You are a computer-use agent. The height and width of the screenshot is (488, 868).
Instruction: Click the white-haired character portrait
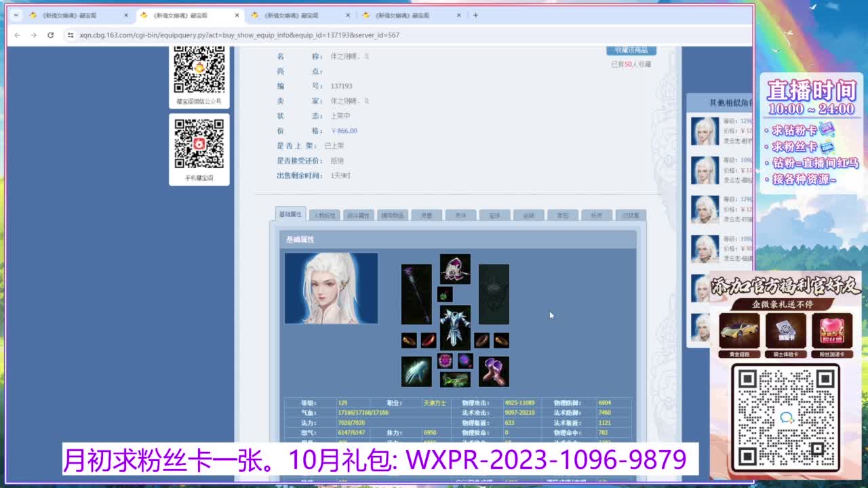(x=331, y=288)
